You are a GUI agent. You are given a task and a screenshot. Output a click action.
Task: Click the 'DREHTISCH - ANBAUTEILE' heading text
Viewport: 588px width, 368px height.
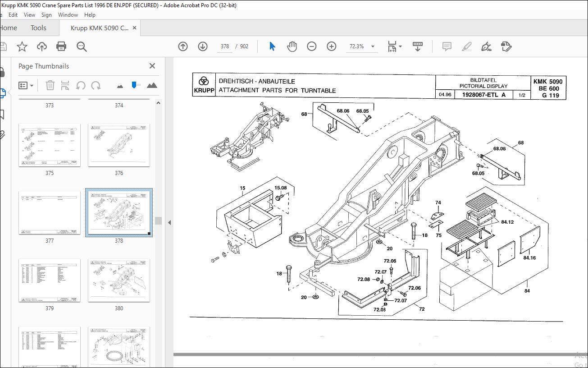(257, 81)
